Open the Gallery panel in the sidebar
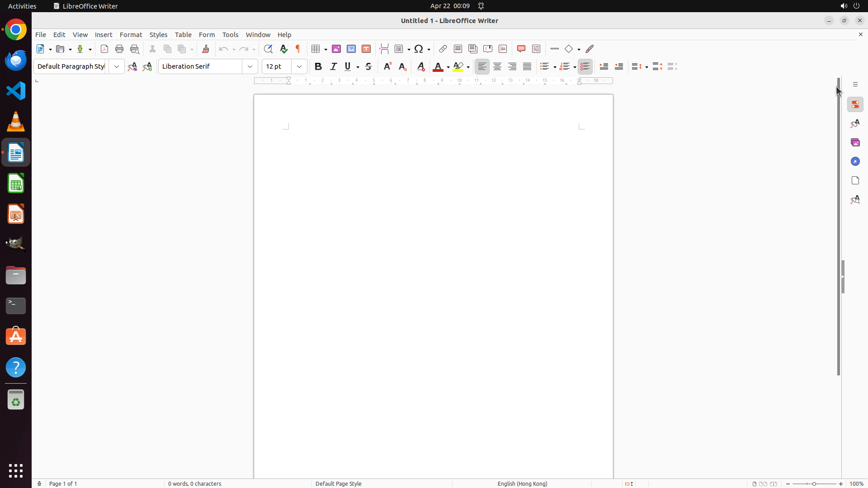The height and width of the screenshot is (488, 868). [x=855, y=142]
